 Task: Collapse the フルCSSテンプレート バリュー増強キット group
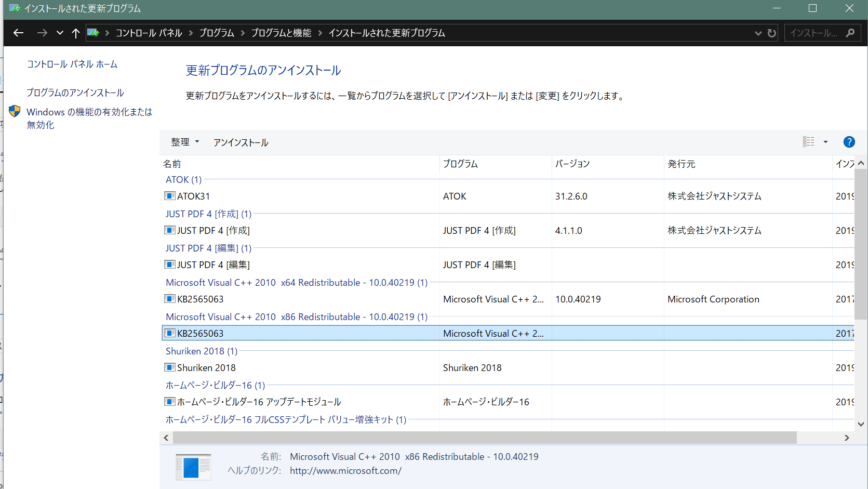click(286, 419)
